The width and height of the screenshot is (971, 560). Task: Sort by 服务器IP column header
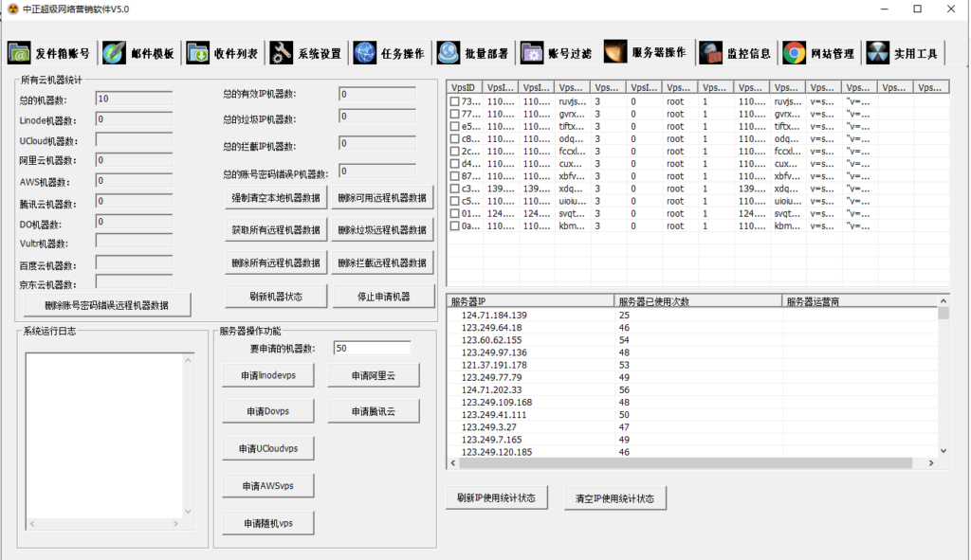click(x=530, y=301)
